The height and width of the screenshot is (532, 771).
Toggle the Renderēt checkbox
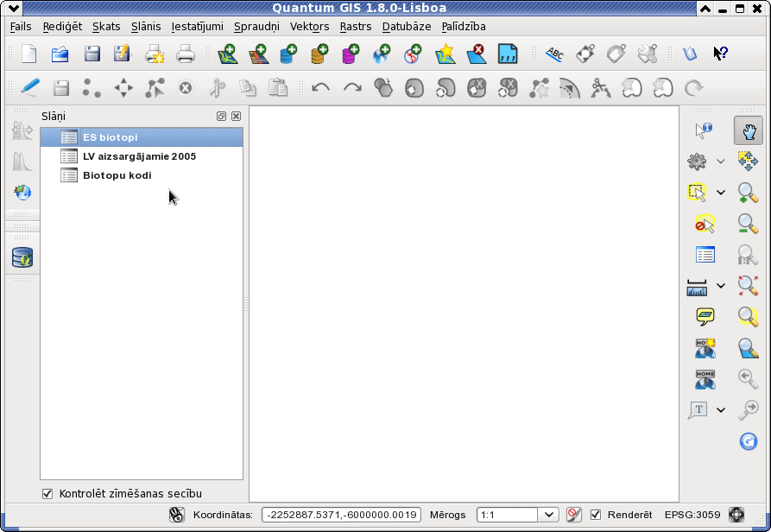(596, 515)
